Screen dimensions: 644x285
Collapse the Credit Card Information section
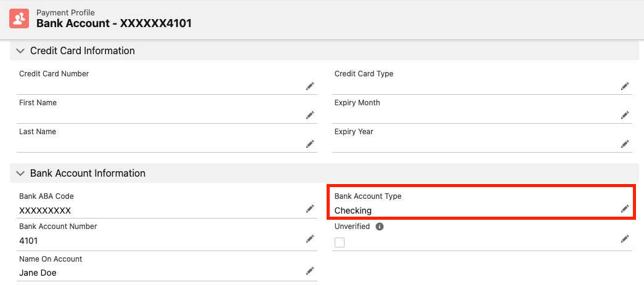pyautogui.click(x=20, y=51)
